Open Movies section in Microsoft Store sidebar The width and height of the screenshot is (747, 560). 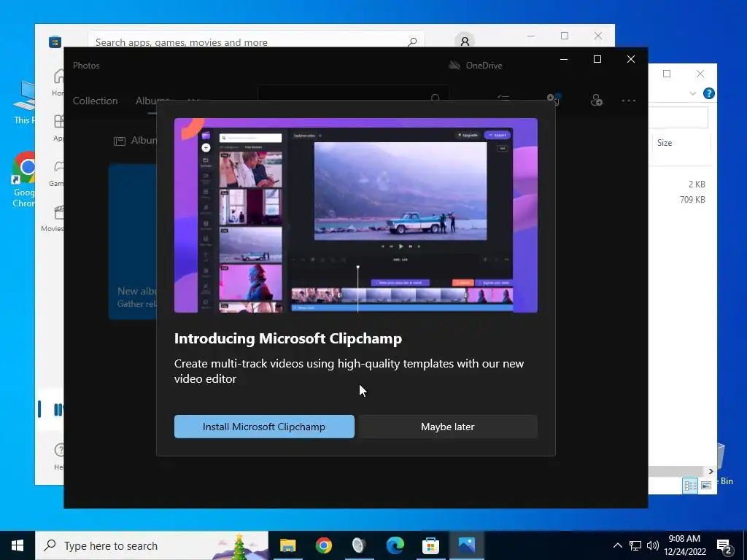(x=53, y=219)
